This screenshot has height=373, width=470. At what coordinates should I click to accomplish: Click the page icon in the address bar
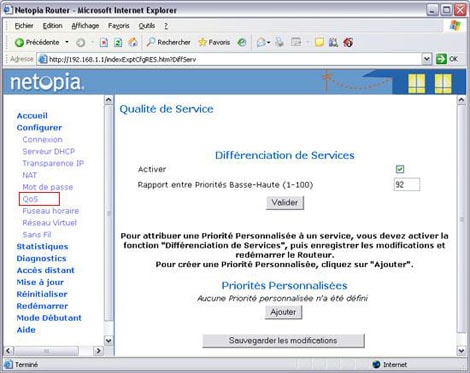pos(43,59)
